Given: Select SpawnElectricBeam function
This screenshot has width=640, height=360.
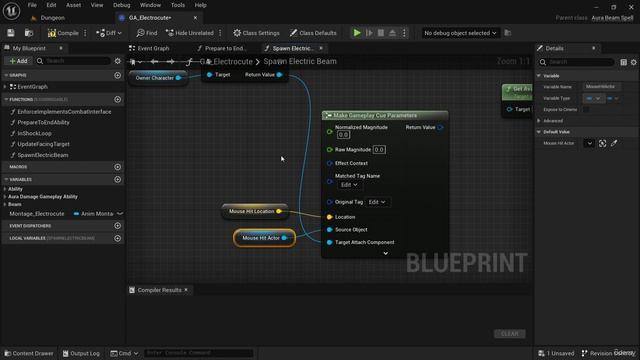Looking at the screenshot, I should (x=42, y=155).
